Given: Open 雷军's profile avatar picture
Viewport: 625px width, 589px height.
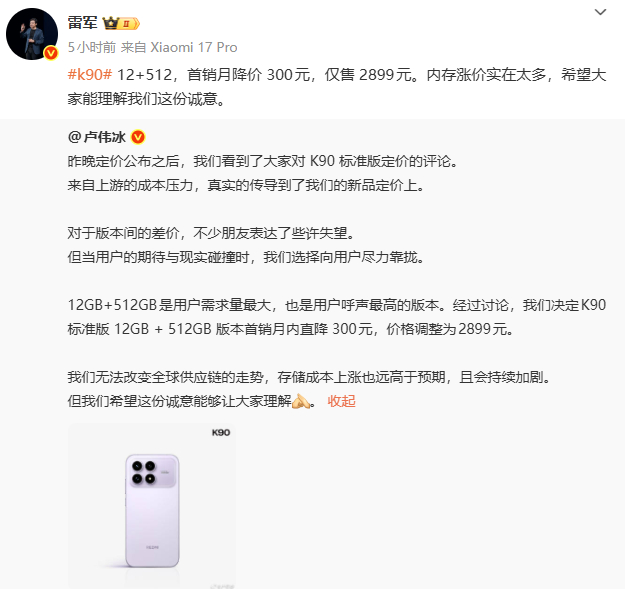Looking at the screenshot, I should coord(32,34).
